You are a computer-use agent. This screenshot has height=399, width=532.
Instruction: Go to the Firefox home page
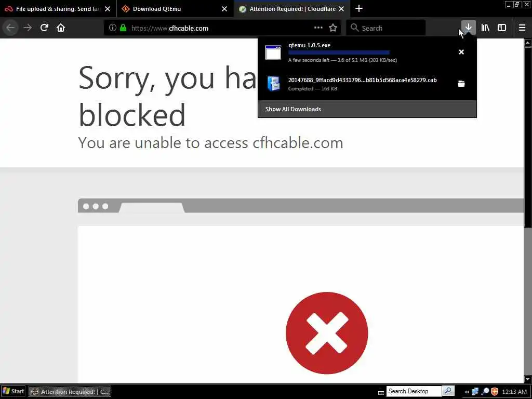click(x=61, y=28)
